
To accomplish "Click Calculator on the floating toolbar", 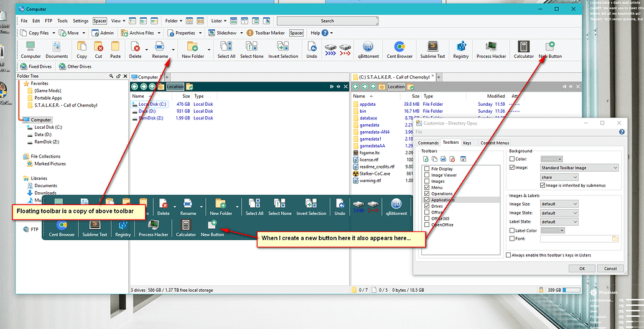I will pyautogui.click(x=185, y=228).
